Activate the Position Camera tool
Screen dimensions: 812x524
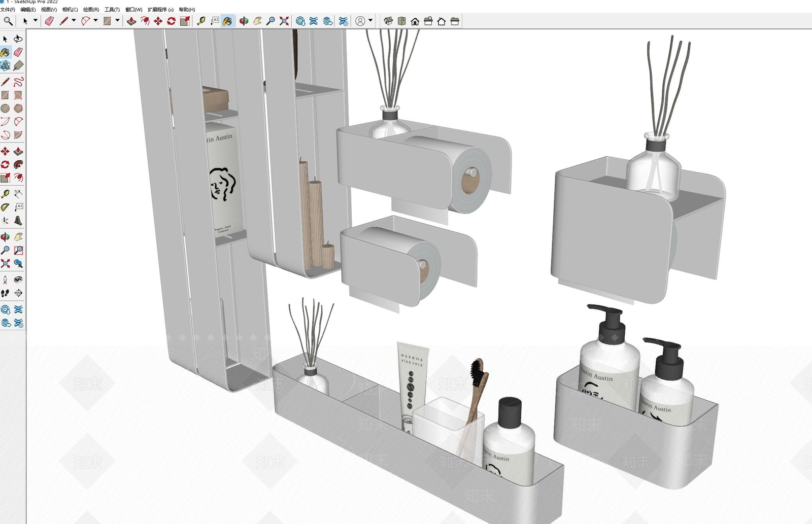5,280
